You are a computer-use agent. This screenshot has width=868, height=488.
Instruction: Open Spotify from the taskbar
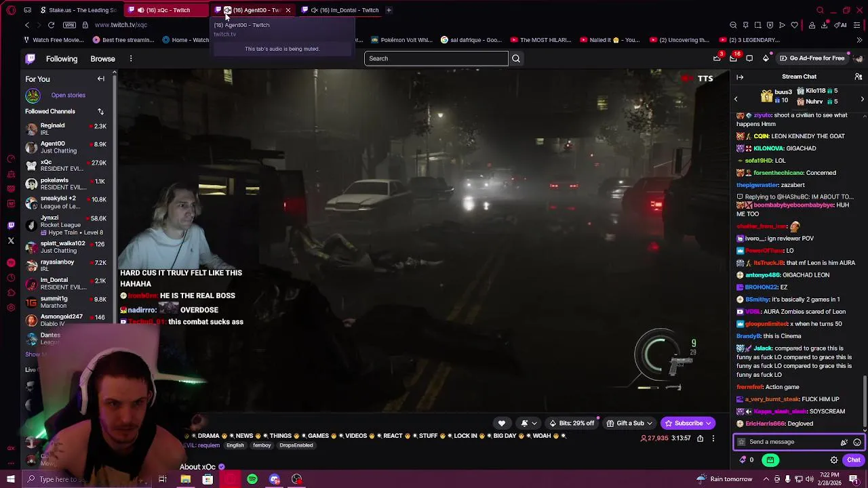(x=252, y=479)
